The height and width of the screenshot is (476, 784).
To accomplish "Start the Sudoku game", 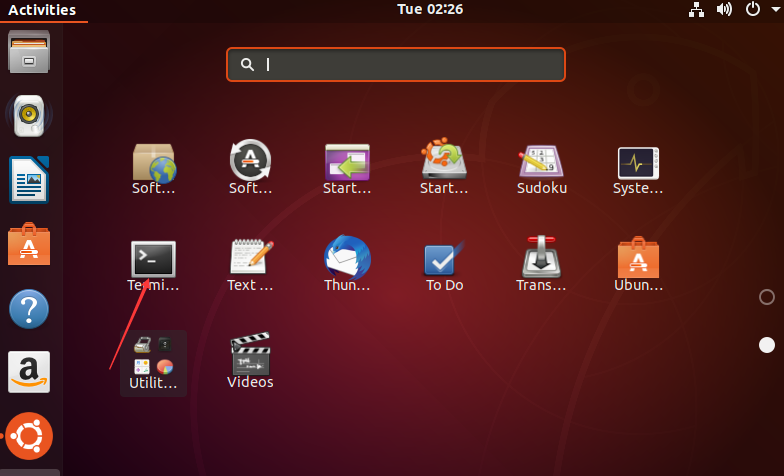I will [542, 165].
